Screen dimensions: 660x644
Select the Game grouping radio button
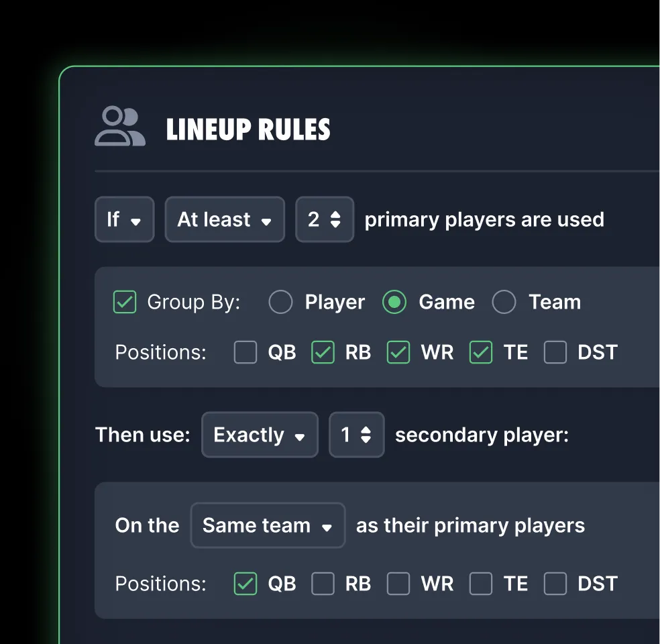point(394,303)
